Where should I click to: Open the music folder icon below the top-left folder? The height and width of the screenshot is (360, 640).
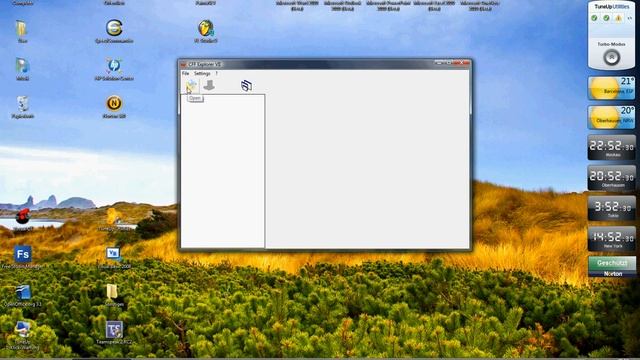[22, 66]
